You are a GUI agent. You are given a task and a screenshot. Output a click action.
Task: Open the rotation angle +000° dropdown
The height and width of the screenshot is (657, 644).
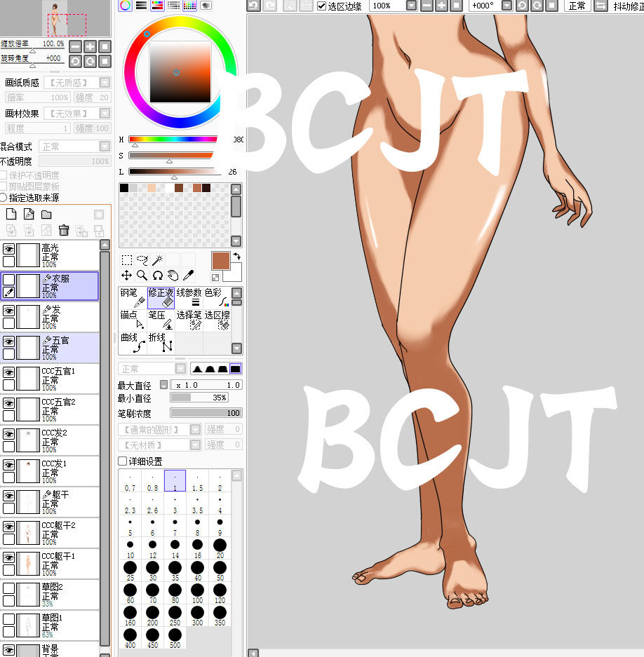(x=507, y=6)
